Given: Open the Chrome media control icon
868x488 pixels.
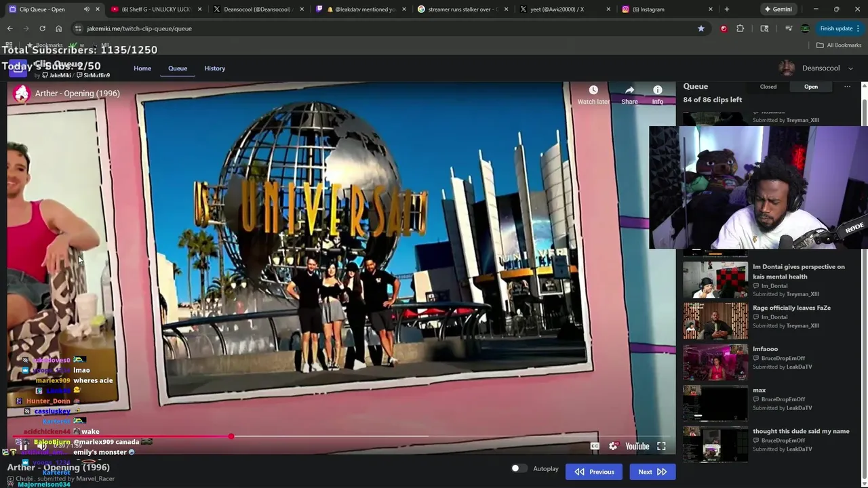Looking at the screenshot, I should (x=789, y=28).
